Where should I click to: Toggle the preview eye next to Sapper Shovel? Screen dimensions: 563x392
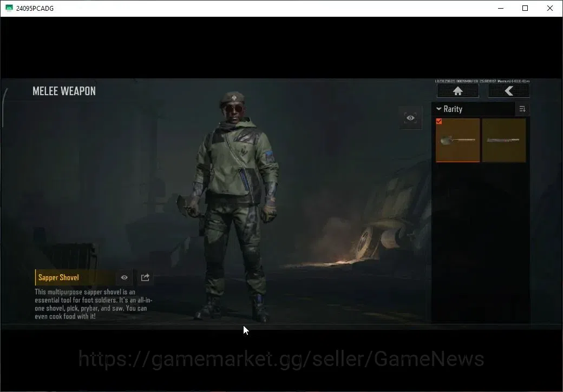(x=124, y=277)
